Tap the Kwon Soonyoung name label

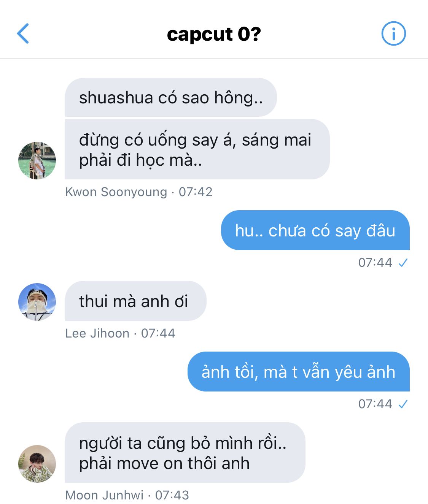click(116, 192)
